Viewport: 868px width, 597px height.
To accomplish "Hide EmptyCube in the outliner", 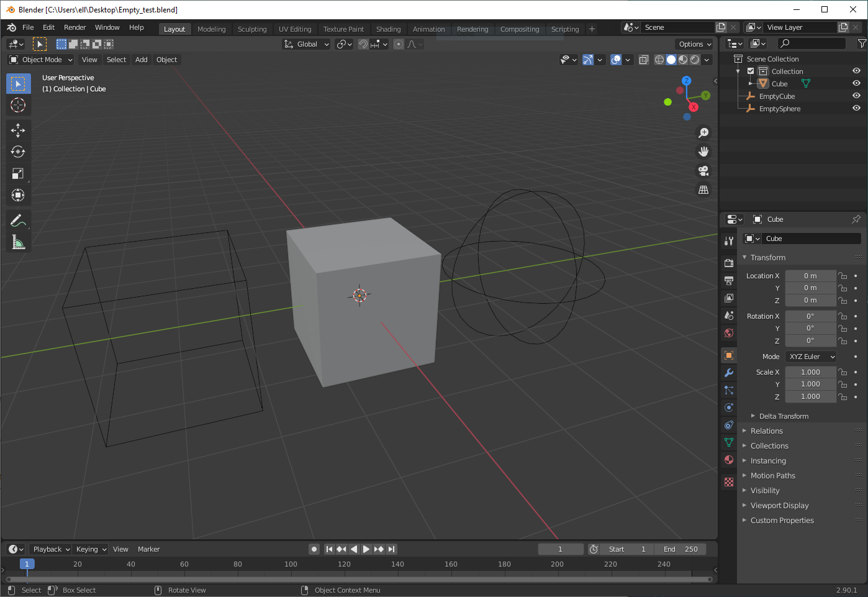I will (856, 96).
